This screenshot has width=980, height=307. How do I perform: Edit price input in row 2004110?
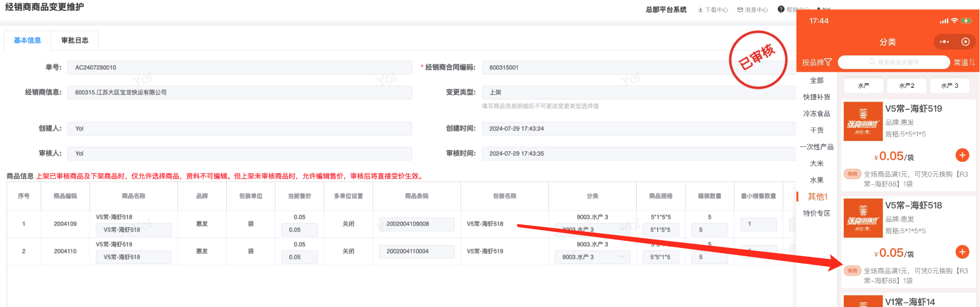click(300, 257)
